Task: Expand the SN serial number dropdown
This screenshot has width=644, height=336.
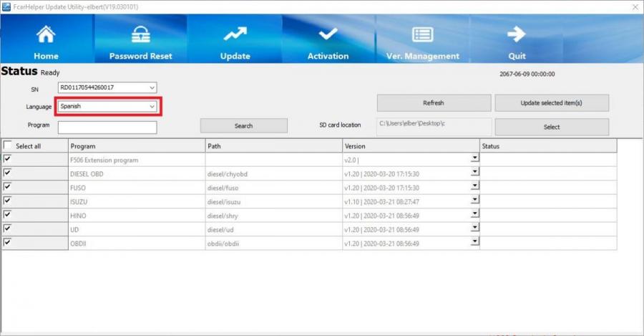Action: pos(152,87)
